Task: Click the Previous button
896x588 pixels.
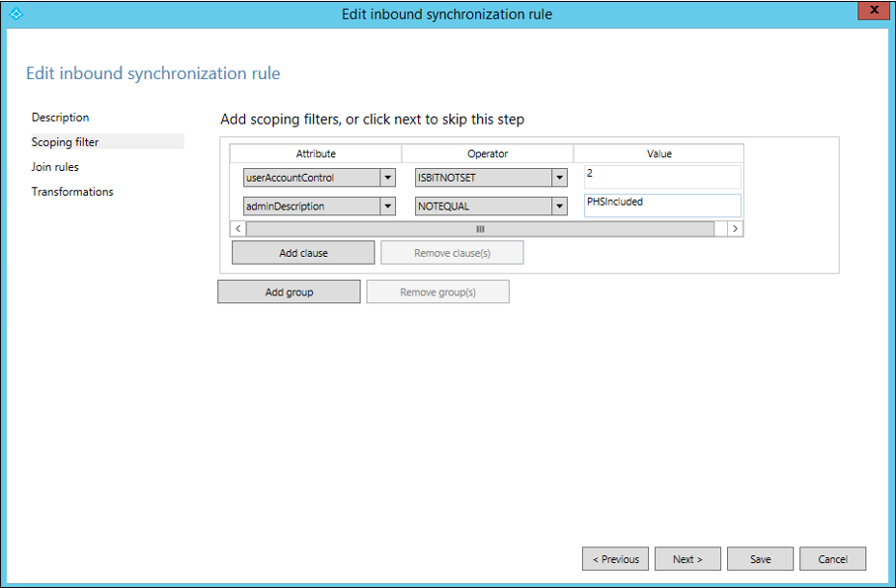Action: pyautogui.click(x=615, y=559)
